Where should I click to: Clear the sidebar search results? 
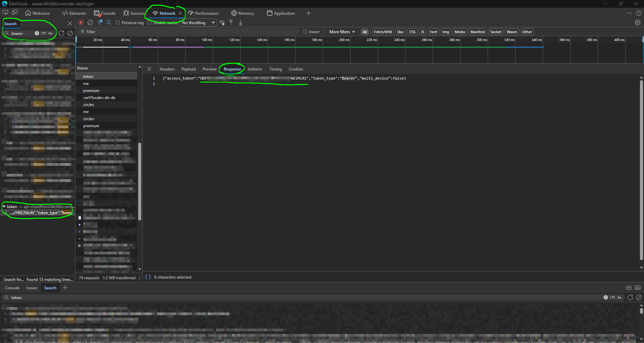coord(70,33)
